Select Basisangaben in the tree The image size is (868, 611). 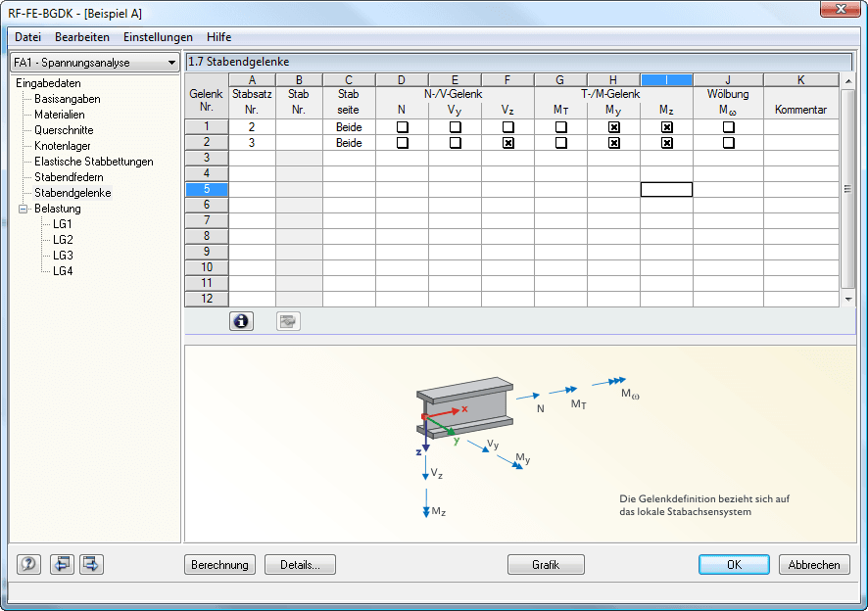(67, 99)
